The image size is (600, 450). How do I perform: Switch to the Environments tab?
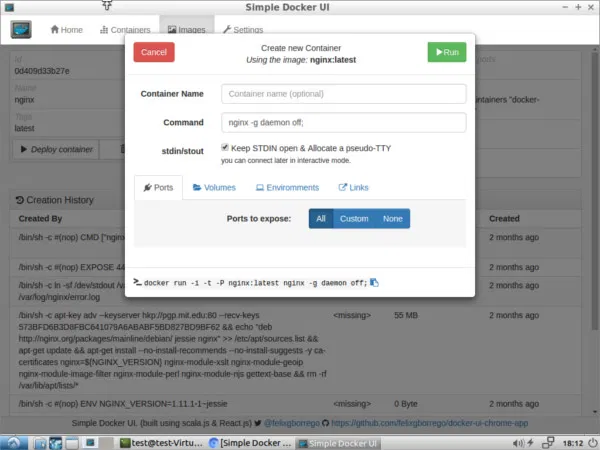[x=287, y=188]
